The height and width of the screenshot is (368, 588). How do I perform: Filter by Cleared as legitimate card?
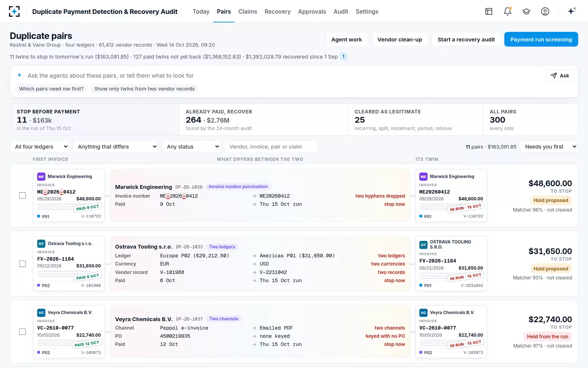(x=415, y=119)
